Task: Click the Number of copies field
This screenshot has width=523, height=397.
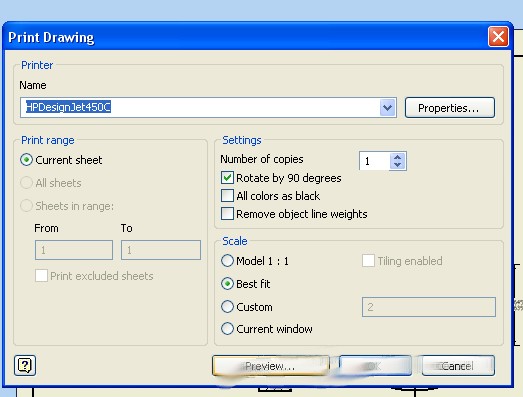Action: (374, 161)
